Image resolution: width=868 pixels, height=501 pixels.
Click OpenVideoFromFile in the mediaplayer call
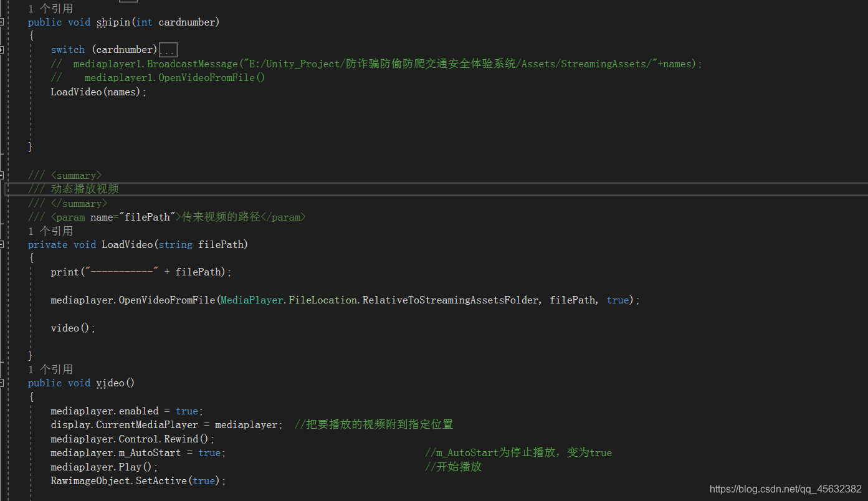(167, 300)
